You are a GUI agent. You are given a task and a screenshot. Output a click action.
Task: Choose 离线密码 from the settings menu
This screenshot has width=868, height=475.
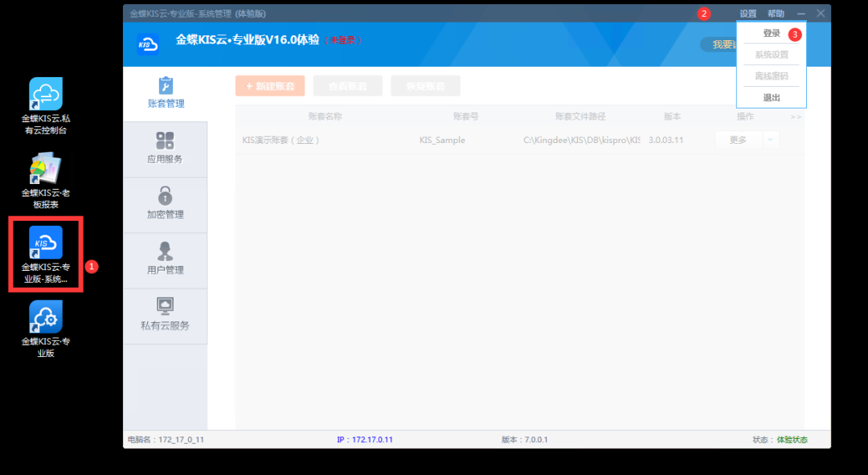[771, 76]
